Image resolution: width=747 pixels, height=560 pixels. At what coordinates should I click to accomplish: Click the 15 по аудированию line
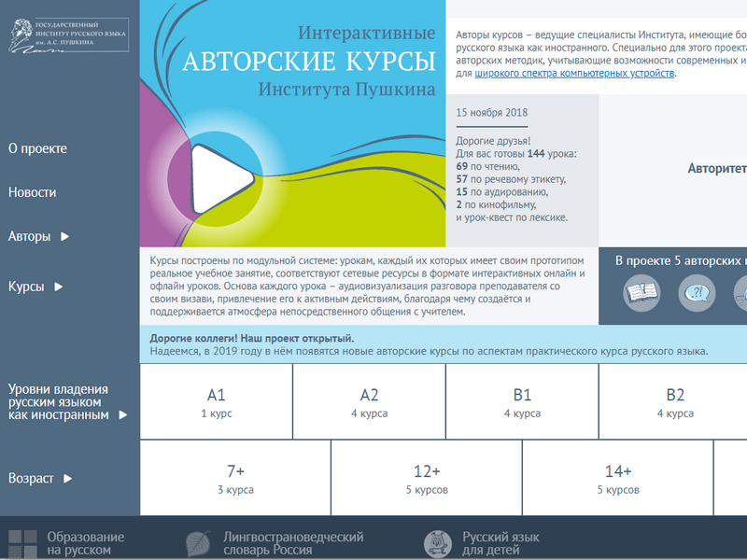click(x=502, y=192)
